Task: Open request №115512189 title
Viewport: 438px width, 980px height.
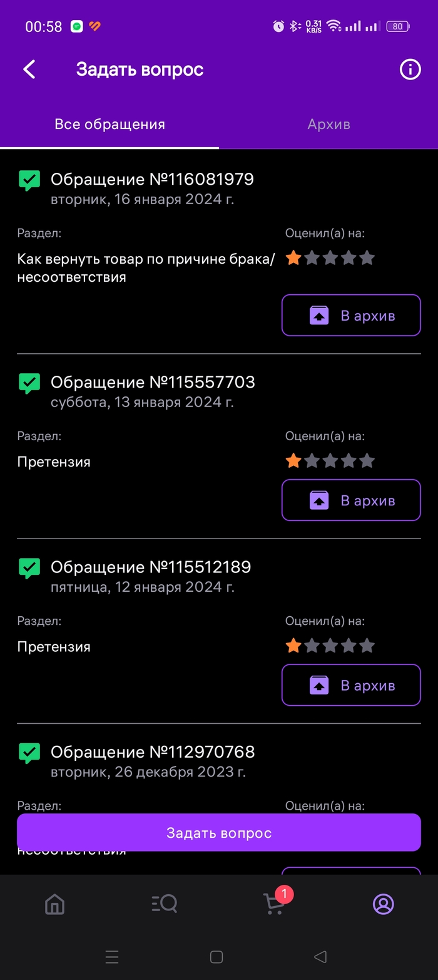Action: pos(150,567)
